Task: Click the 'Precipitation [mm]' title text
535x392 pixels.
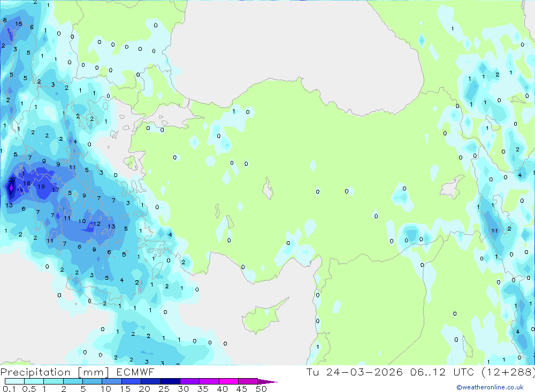Action: coord(55,372)
